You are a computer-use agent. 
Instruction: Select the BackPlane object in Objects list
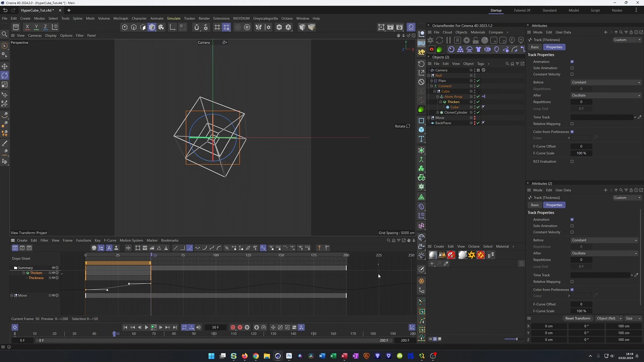(443, 123)
